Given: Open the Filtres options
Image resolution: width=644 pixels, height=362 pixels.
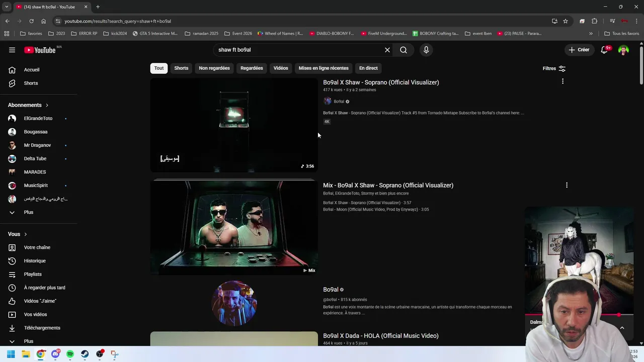Looking at the screenshot, I should click(554, 68).
